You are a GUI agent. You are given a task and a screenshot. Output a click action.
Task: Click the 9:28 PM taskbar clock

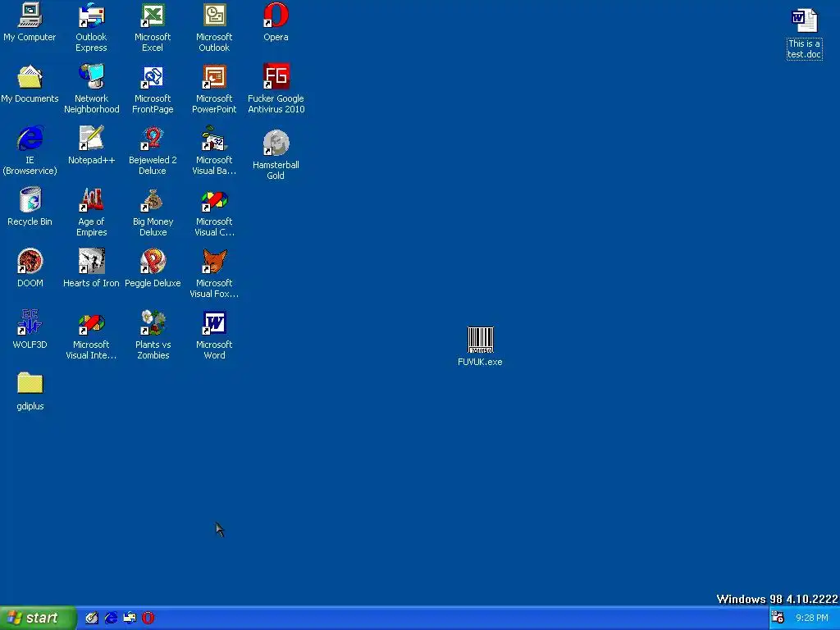[x=811, y=619]
